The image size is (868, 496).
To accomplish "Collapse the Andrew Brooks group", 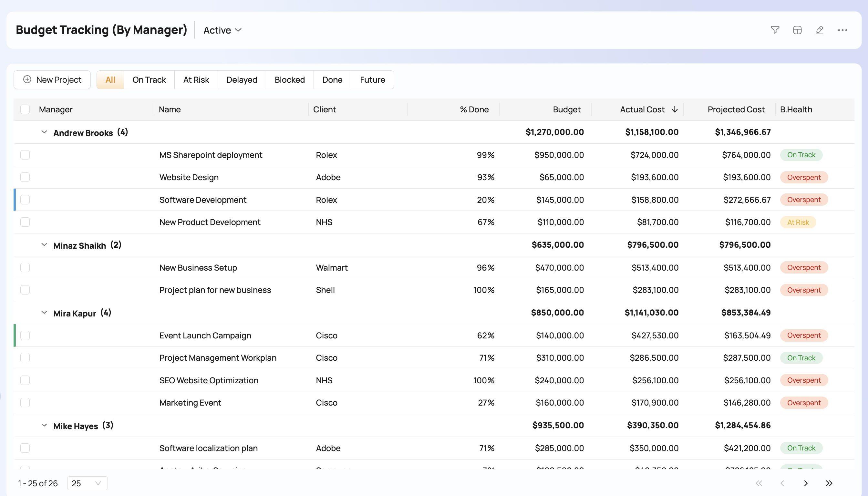I will tap(44, 132).
